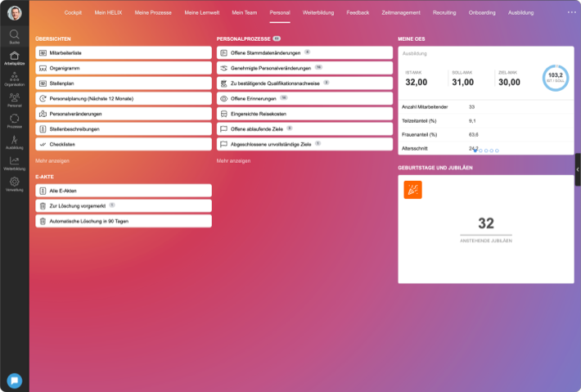
Task: Open the Mitarbeiterliste overview
Action: coord(124,52)
